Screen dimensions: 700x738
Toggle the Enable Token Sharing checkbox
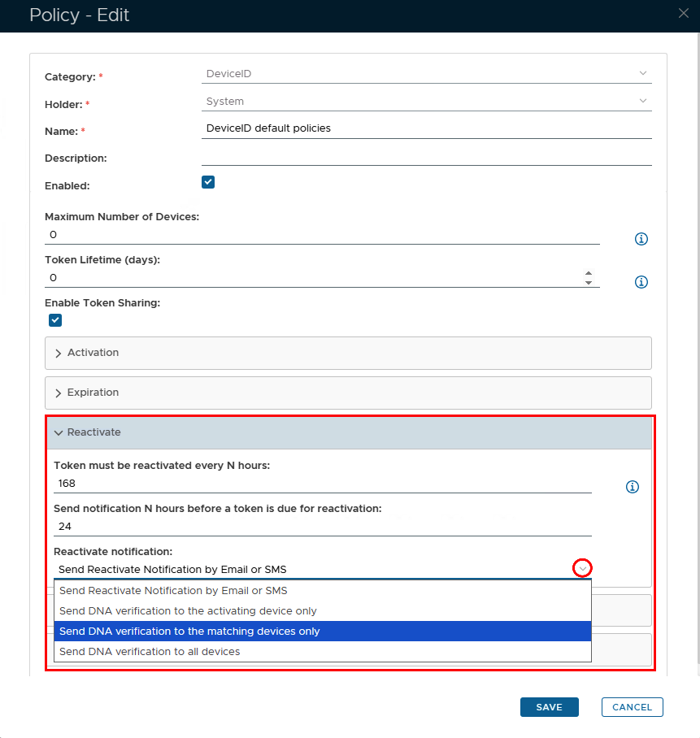pos(55,320)
